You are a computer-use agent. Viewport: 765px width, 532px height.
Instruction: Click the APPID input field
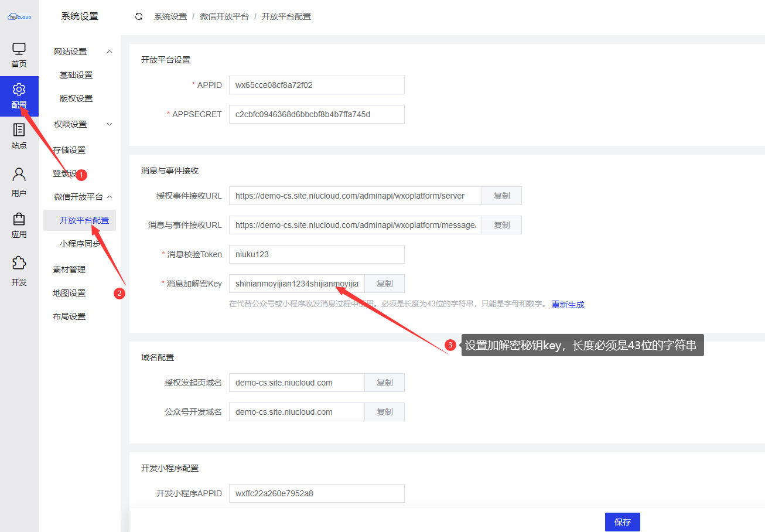[316, 85]
